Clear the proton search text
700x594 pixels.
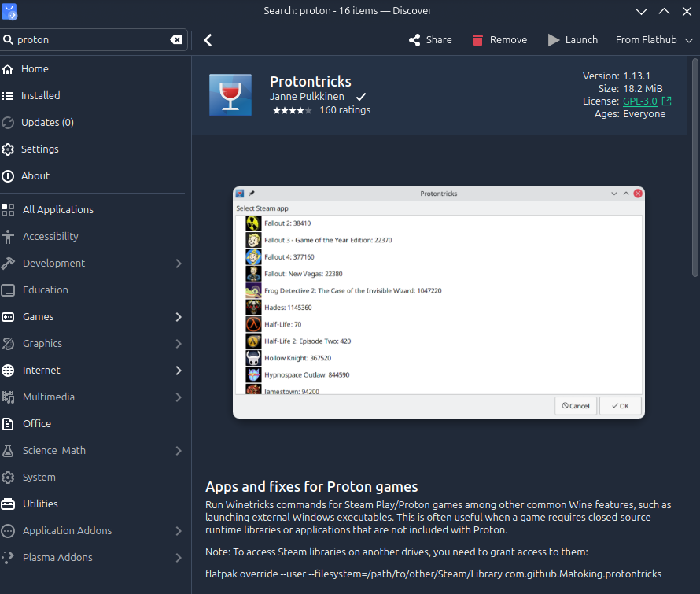click(x=176, y=40)
